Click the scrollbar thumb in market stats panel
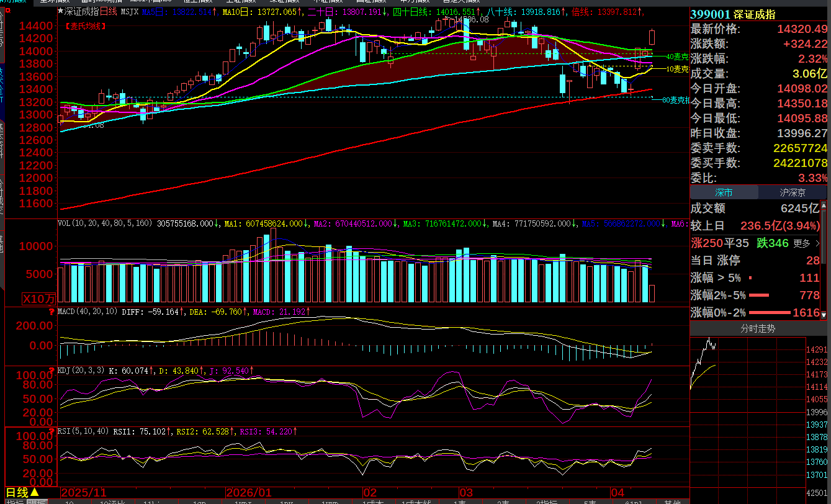Viewport: 831px width, 504px height. point(824,236)
